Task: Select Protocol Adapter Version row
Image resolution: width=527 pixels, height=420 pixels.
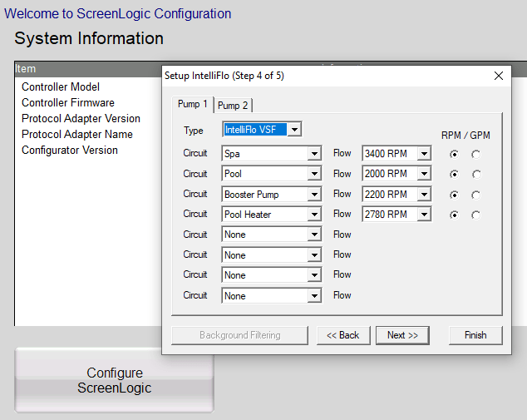Action: [x=81, y=118]
